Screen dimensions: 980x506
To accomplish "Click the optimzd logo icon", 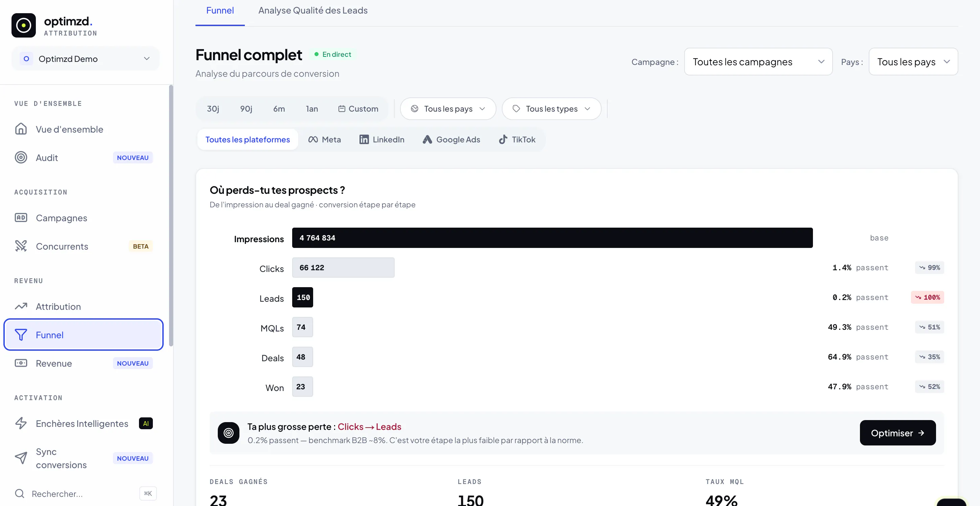I will (24, 25).
